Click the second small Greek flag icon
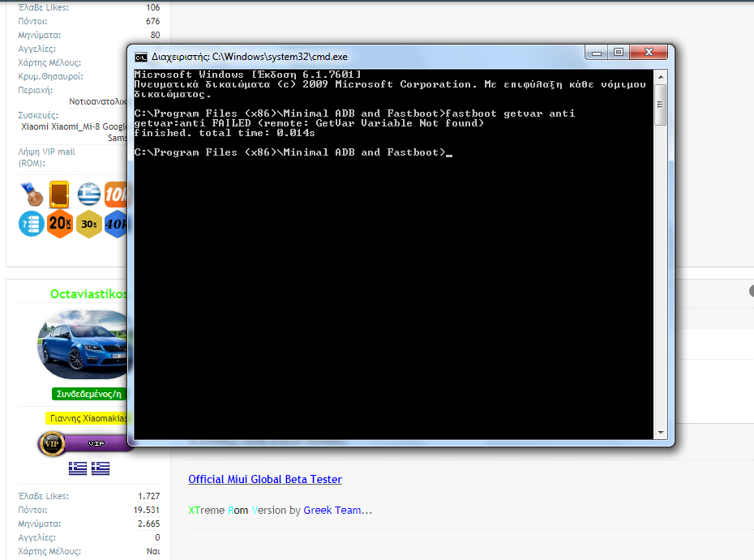The width and height of the screenshot is (754, 560). [x=101, y=468]
